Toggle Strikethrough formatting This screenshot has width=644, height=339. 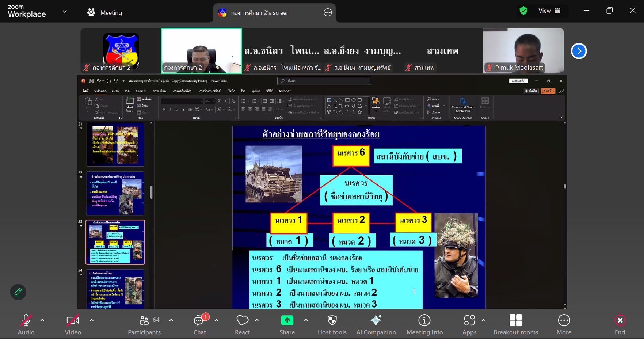click(x=190, y=109)
